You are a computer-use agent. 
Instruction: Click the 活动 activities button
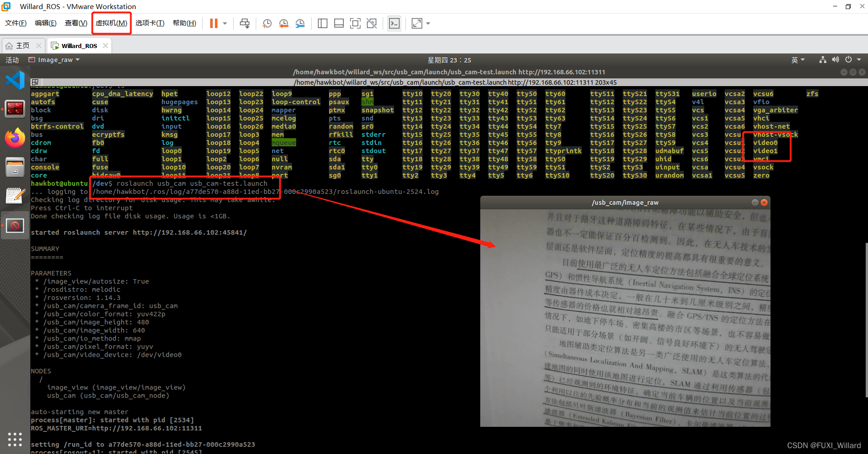click(12, 60)
